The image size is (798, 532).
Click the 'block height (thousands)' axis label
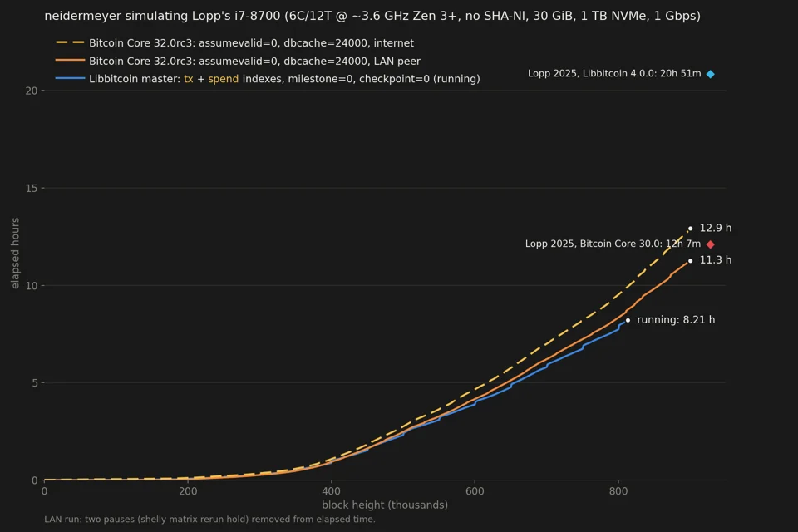click(x=385, y=505)
